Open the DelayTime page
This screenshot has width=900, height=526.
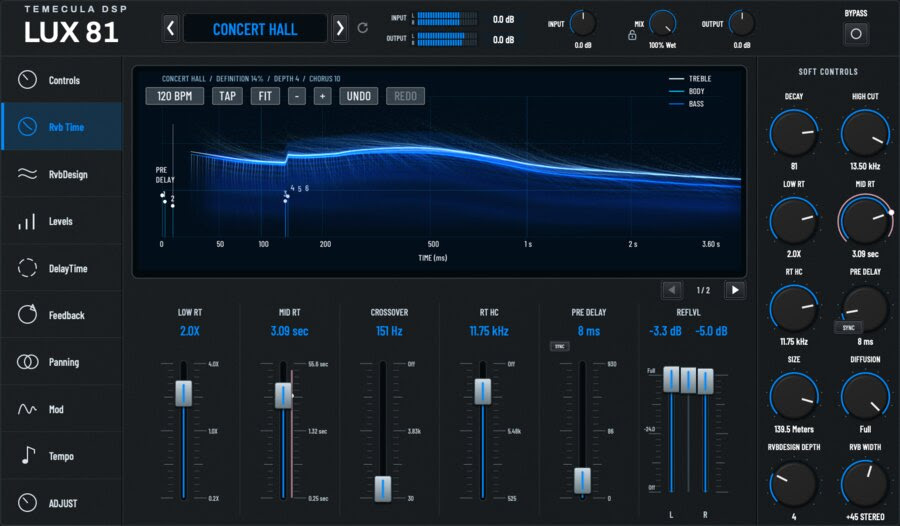click(x=61, y=268)
